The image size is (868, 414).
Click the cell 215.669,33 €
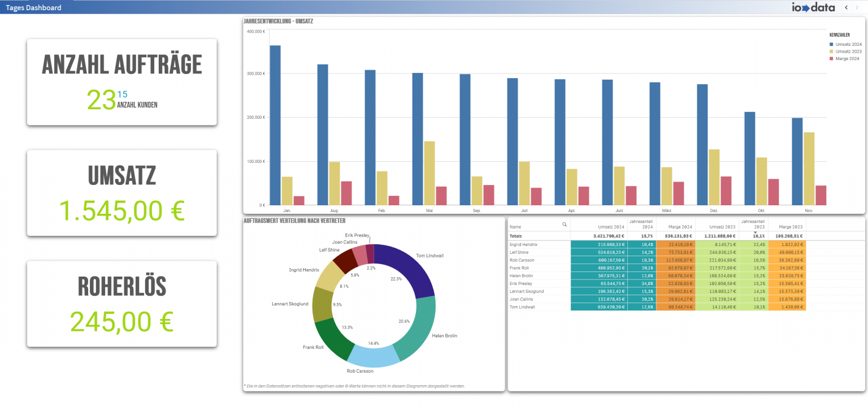click(599, 244)
